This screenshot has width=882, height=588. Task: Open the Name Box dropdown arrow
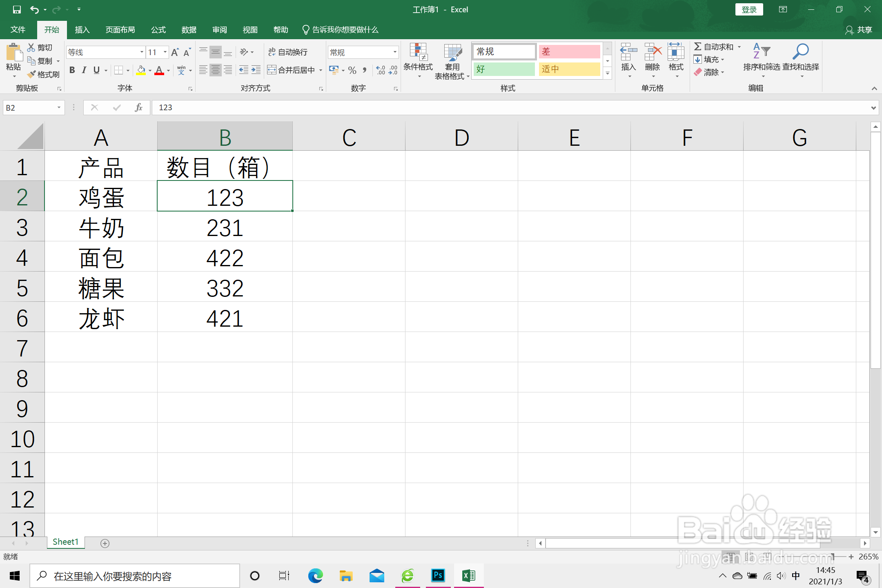click(x=59, y=108)
